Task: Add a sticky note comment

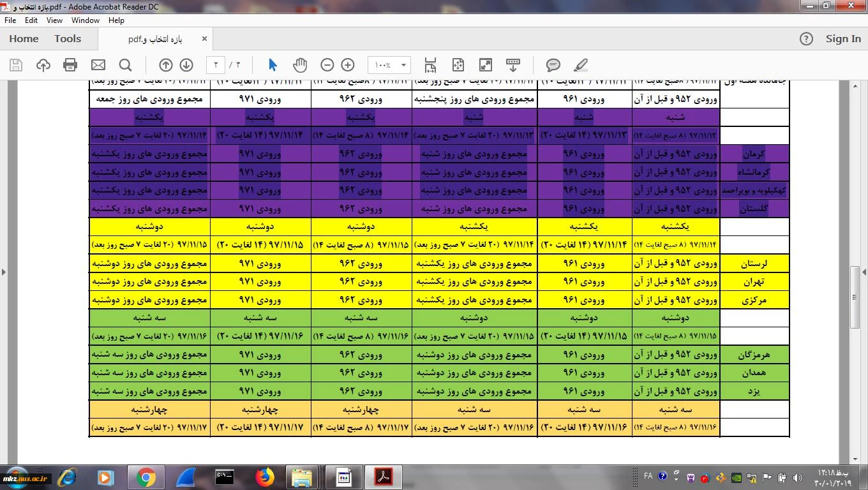Action: tap(553, 65)
